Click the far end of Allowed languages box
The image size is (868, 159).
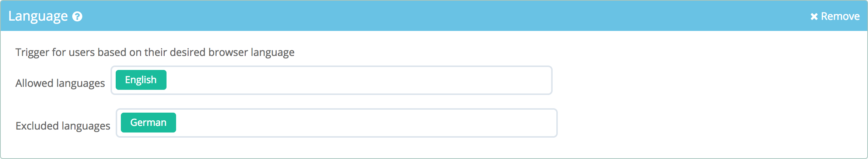tap(542, 80)
